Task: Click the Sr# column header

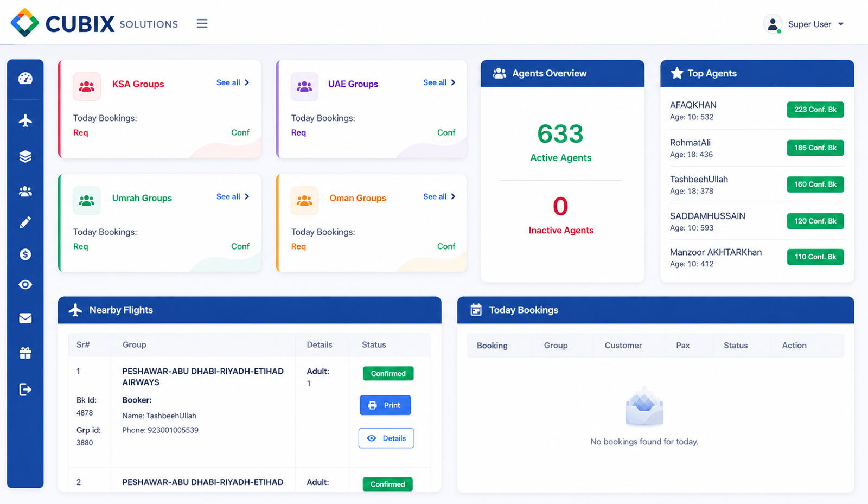Action: tap(83, 345)
